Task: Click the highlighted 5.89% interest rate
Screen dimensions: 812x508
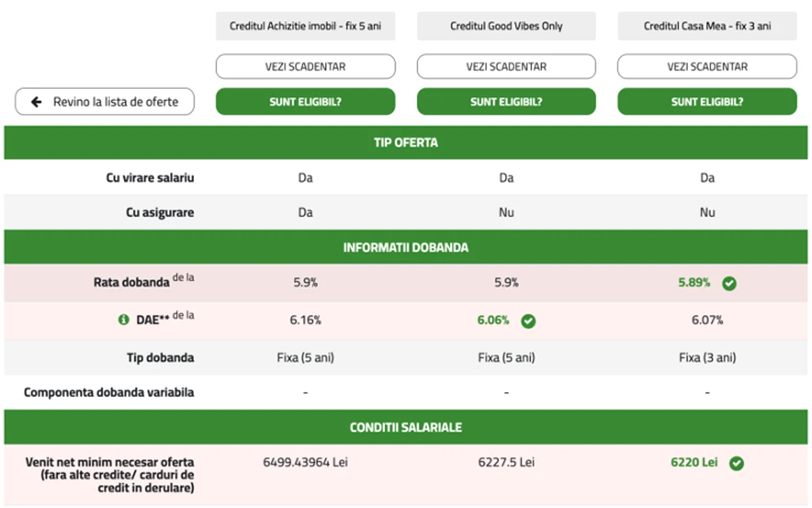Action: 694,282
